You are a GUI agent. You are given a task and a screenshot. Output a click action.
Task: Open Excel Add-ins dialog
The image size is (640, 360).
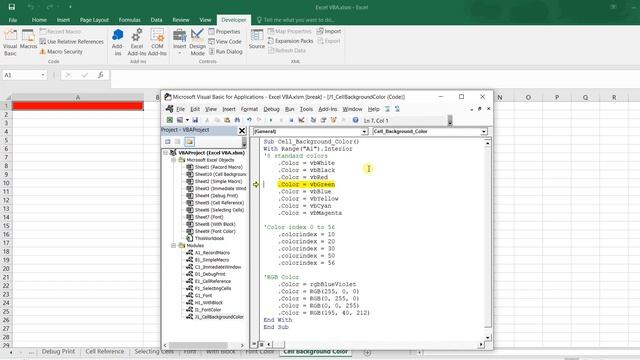click(x=136, y=42)
